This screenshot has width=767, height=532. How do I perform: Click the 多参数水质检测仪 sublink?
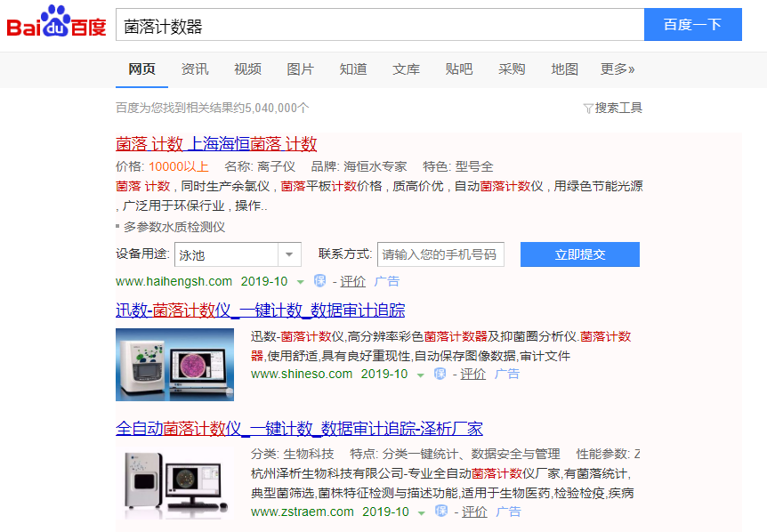click(x=174, y=227)
